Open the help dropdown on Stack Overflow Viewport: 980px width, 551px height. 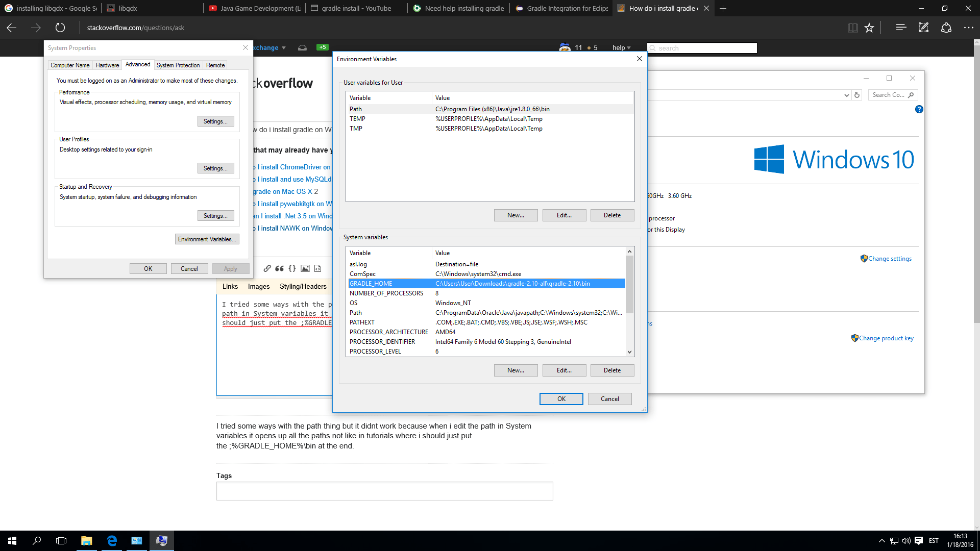coord(621,47)
